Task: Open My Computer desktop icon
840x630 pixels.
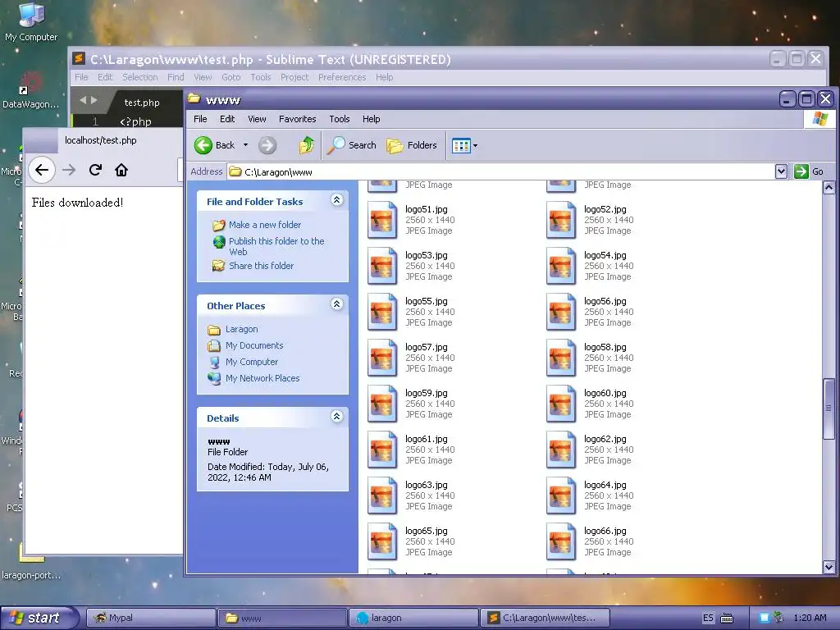Action: (x=31, y=21)
